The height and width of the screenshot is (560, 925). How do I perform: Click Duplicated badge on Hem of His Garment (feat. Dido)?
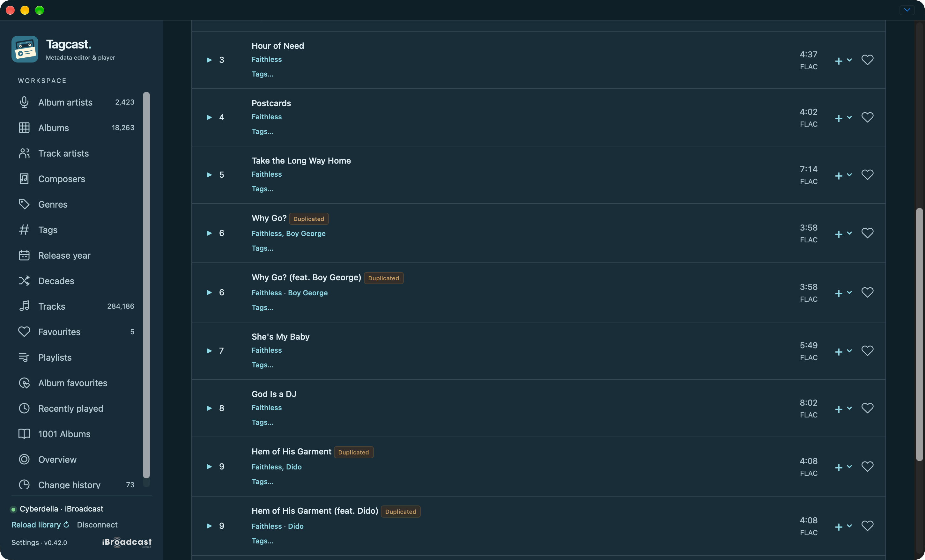401,512
